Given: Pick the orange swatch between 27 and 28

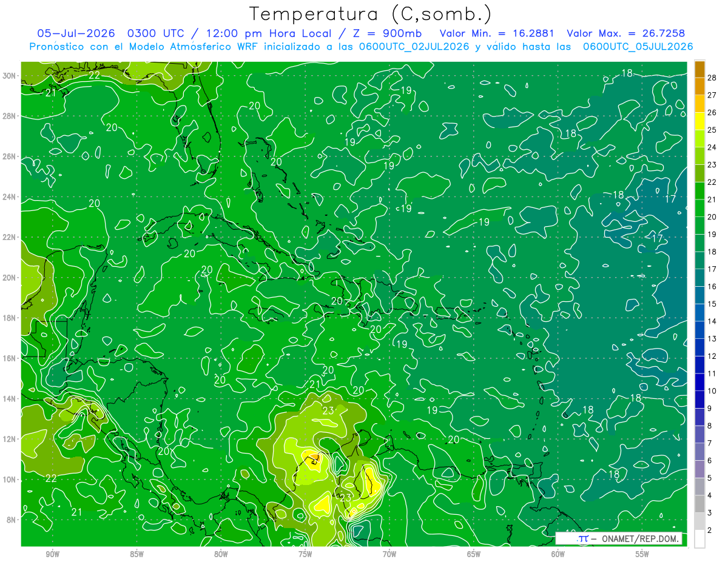Looking at the screenshot, I should click(x=699, y=86).
